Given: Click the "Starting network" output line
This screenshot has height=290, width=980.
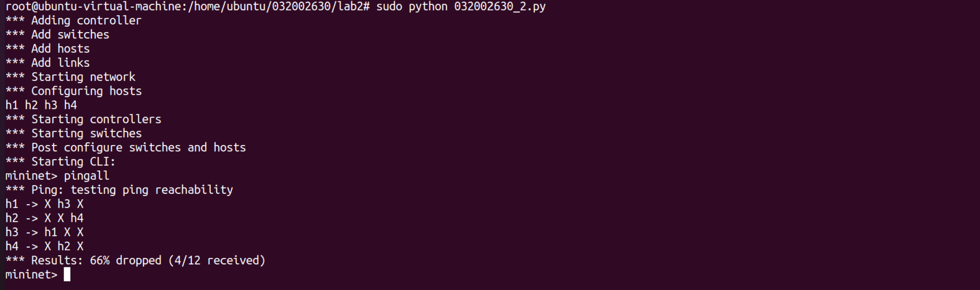Looking at the screenshot, I should [70, 77].
